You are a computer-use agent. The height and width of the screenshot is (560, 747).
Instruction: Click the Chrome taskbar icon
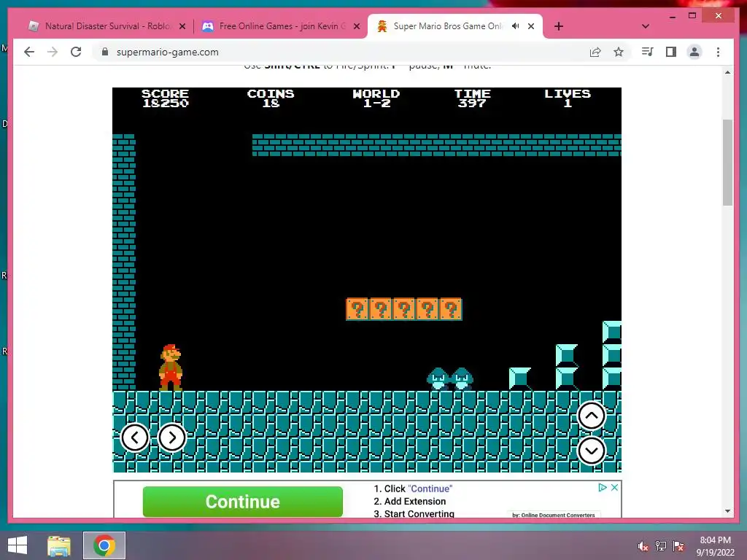[104, 545]
